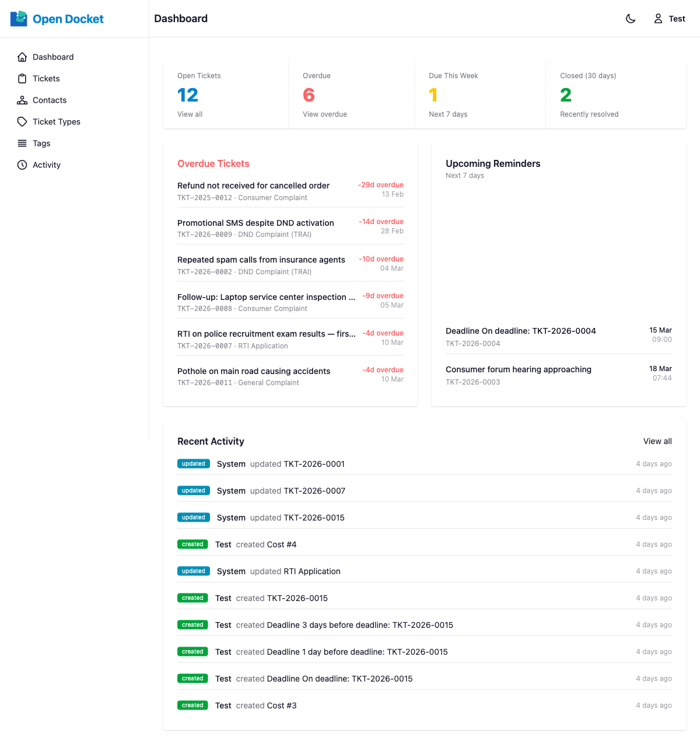
Task: Click the Activity clock icon
Action: pyautogui.click(x=22, y=165)
